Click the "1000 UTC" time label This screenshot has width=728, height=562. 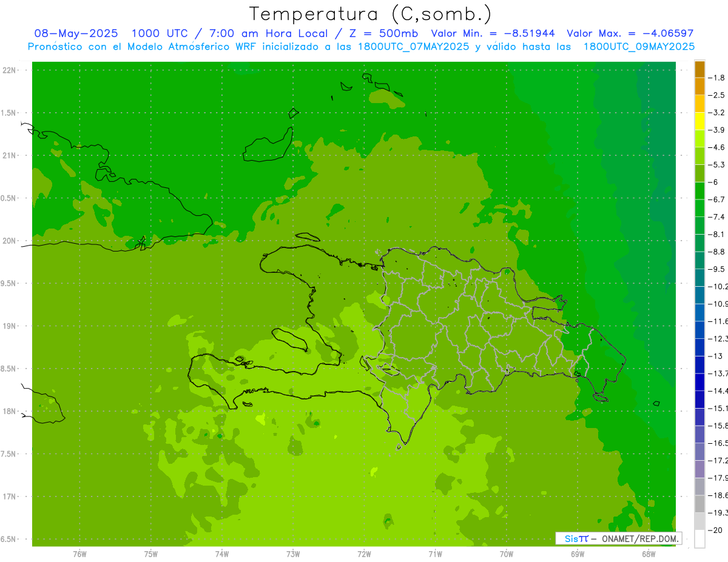pyautogui.click(x=160, y=34)
